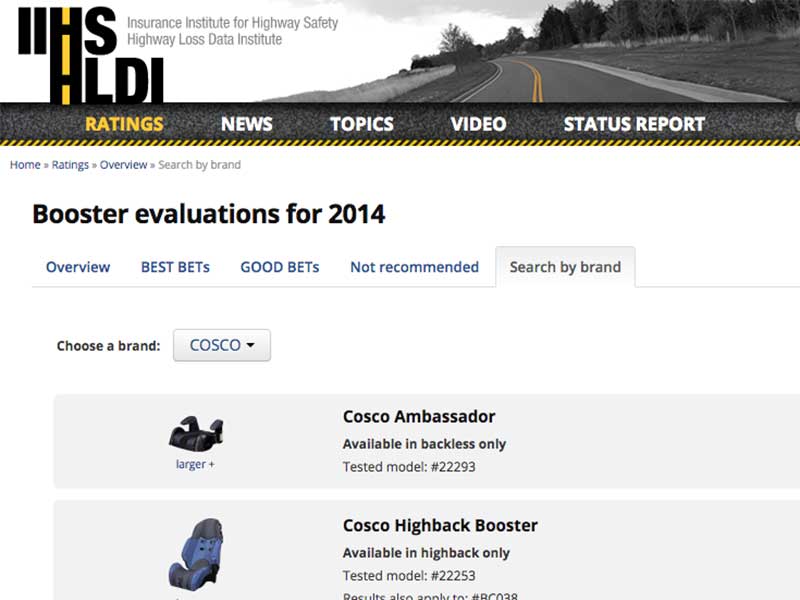Screen dimensions: 800x600
Task: Select the Search by brand tab
Action: 565,267
